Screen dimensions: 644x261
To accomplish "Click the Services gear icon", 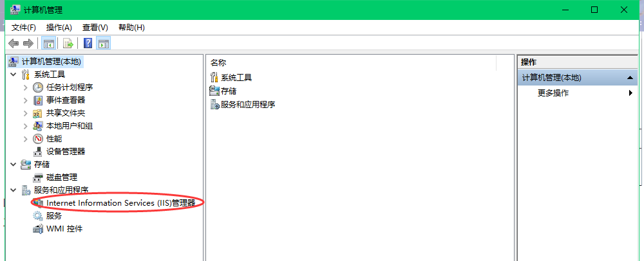I will 38,216.
